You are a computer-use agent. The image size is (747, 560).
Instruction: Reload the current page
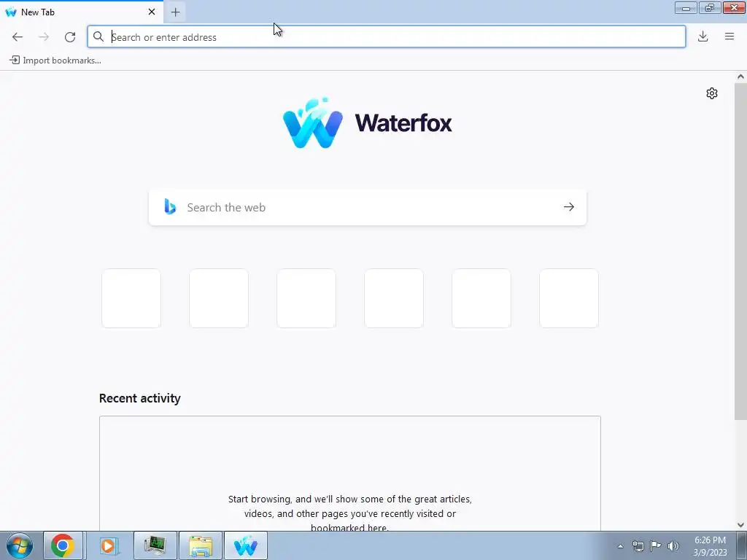click(70, 37)
